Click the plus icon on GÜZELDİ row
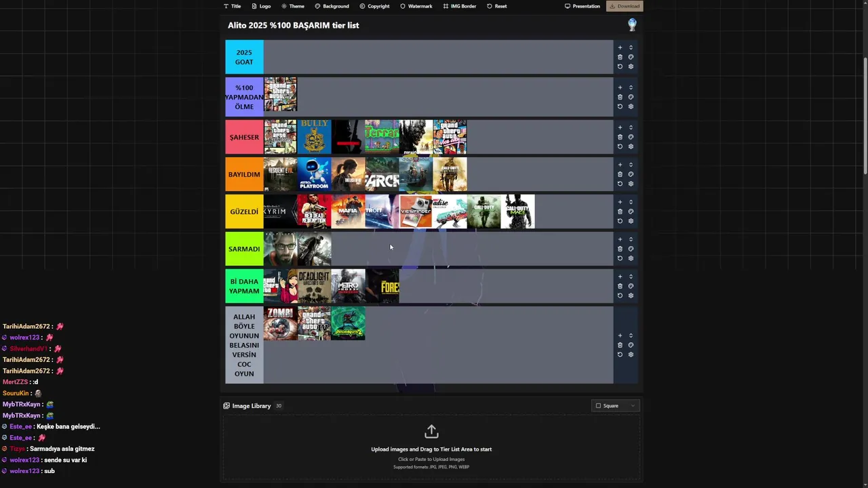This screenshot has height=488, width=868. [620, 202]
